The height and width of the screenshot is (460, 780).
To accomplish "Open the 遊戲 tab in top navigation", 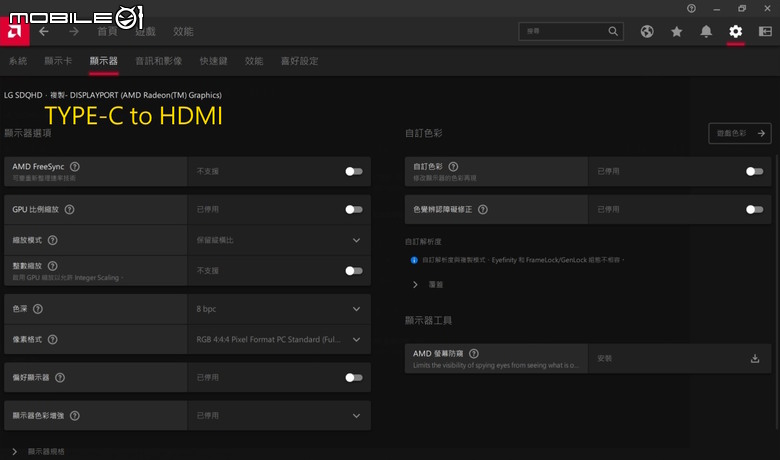I will (x=145, y=31).
